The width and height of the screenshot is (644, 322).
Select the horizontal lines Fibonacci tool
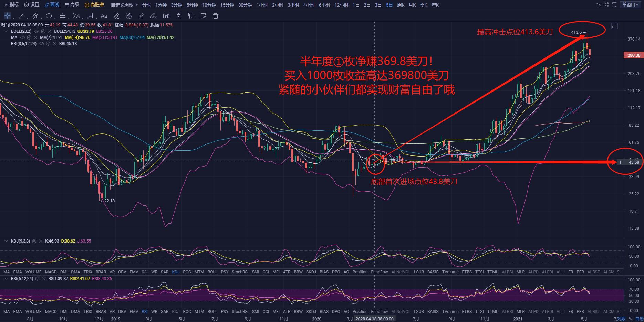click(62, 16)
